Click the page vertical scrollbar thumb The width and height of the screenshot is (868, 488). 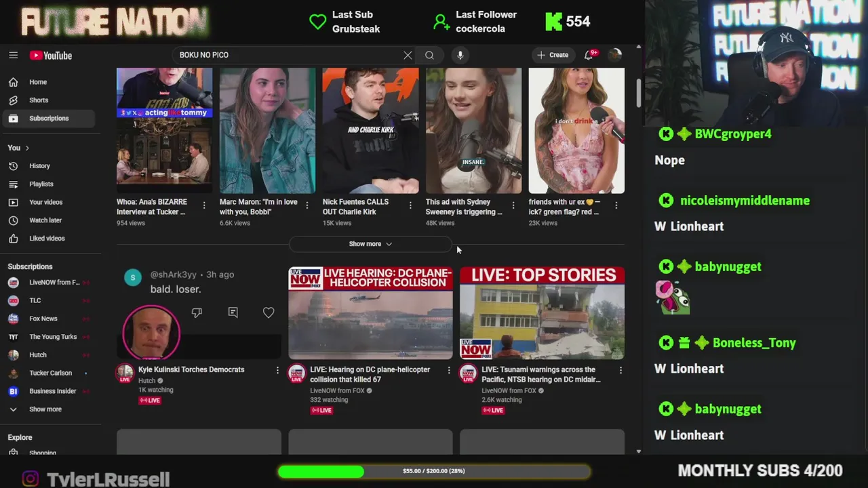[x=638, y=94]
